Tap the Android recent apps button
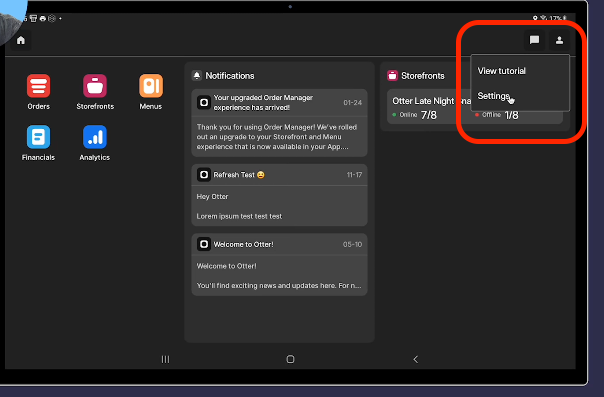This screenshot has height=397, width=604. [x=165, y=359]
